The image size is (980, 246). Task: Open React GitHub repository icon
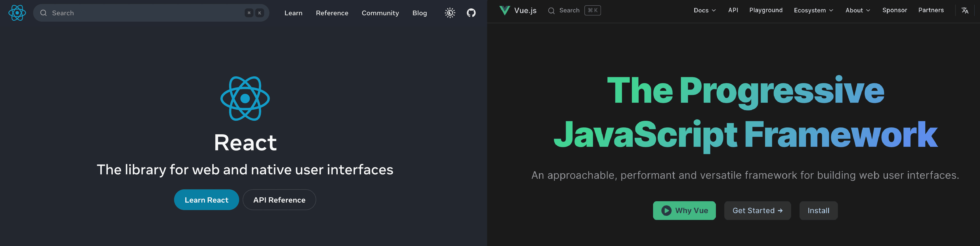point(471,13)
